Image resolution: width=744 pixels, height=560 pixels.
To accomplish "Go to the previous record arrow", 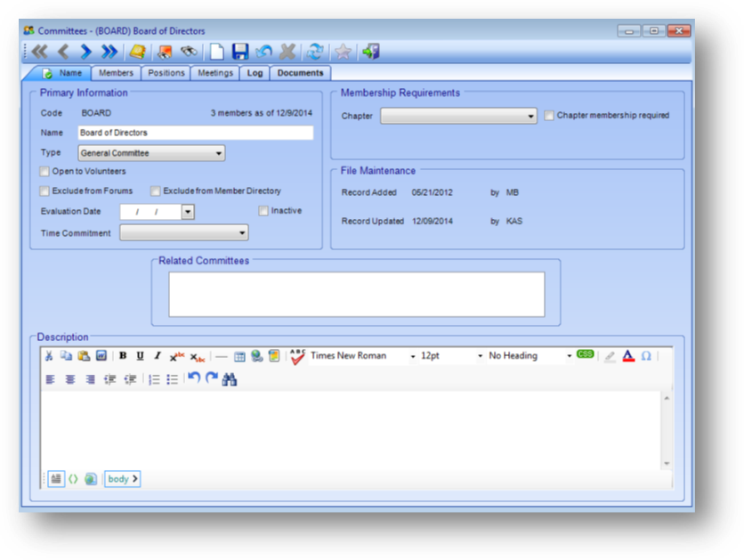I will pos(63,52).
